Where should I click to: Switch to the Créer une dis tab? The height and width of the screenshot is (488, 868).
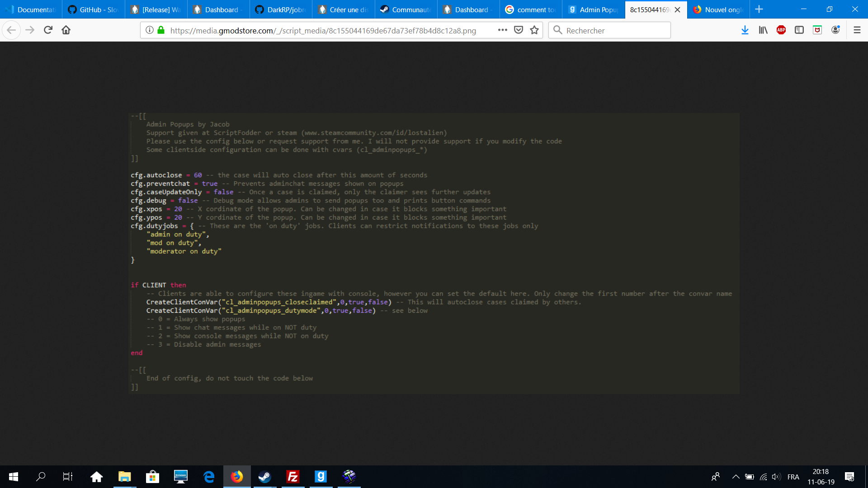tap(344, 9)
